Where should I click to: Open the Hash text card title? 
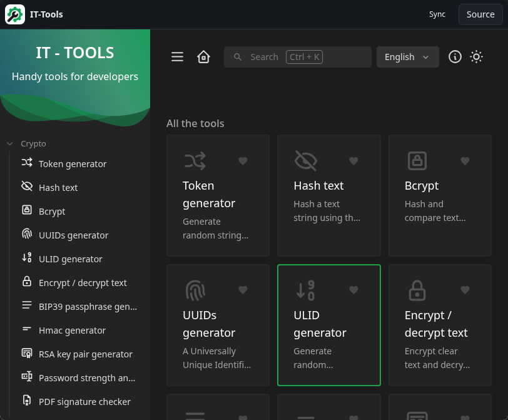318,186
